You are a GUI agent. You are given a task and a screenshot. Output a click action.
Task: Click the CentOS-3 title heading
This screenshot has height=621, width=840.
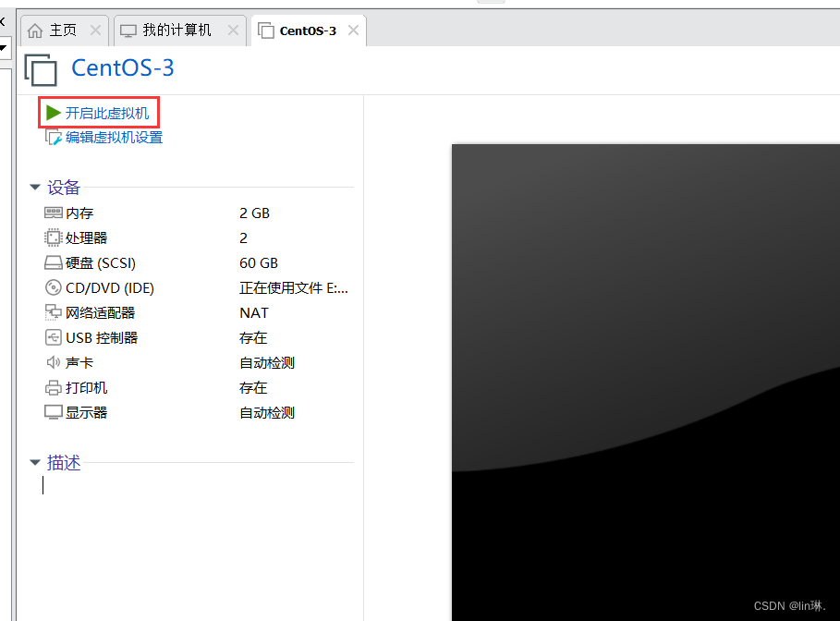123,68
